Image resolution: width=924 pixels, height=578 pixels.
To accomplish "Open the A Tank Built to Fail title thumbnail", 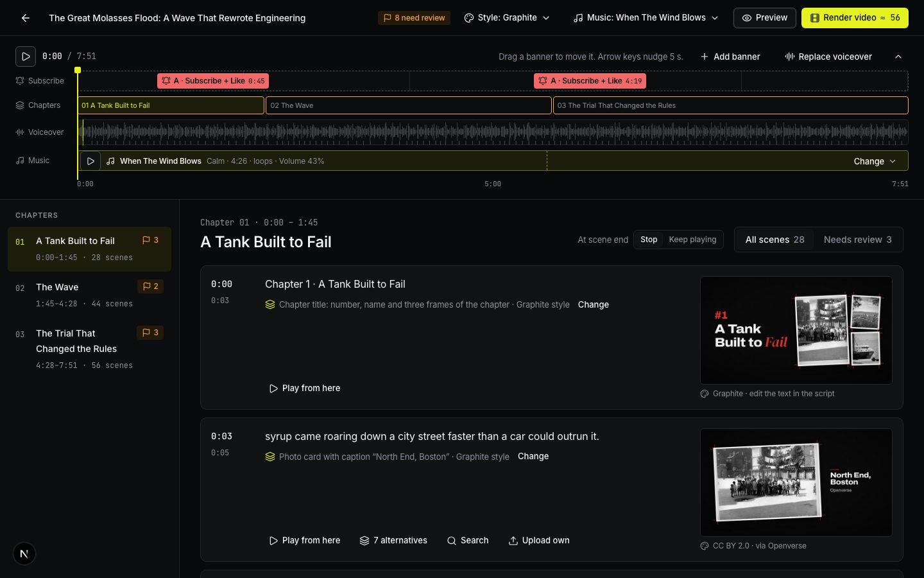I will tap(796, 330).
